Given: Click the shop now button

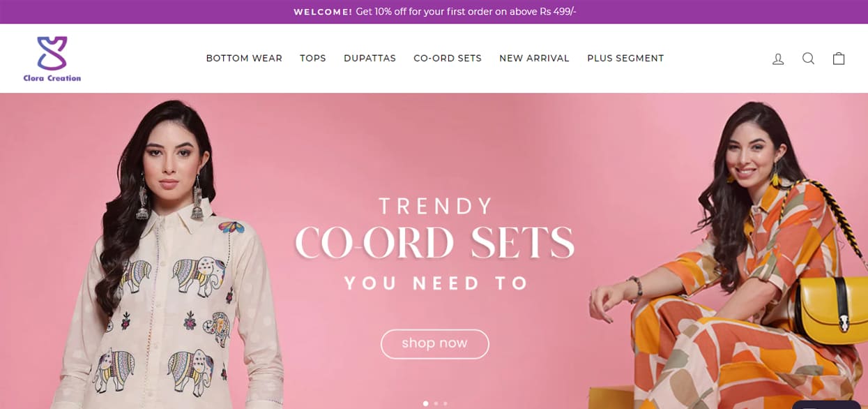Looking at the screenshot, I should [434, 343].
